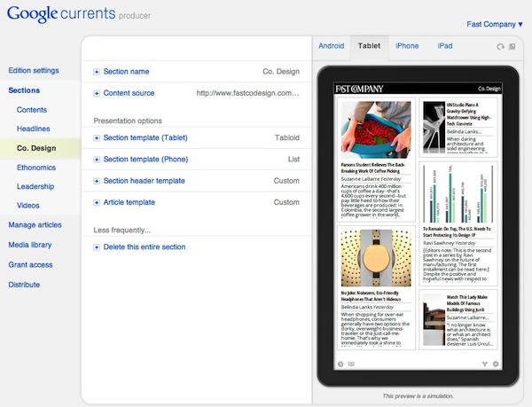Go to Media library in sidebar
The image size is (532, 407).
(31, 245)
